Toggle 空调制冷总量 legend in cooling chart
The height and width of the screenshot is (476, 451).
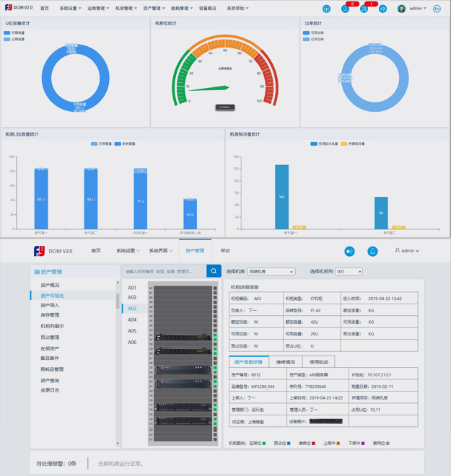coord(314,144)
